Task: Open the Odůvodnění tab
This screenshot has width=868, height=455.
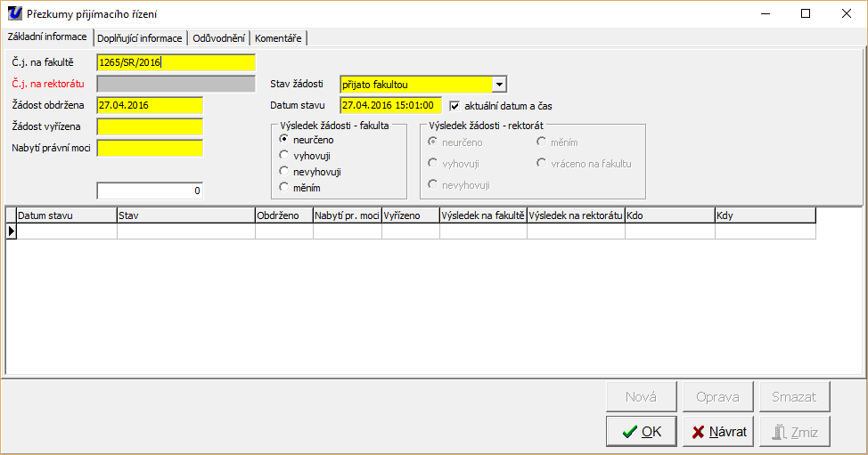Action: (219, 38)
